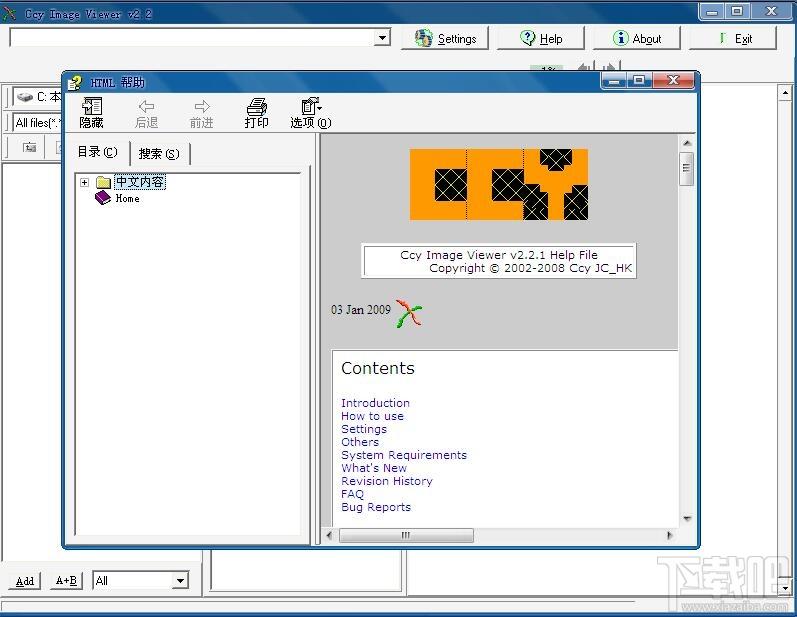Click the red-green Ccy icon beside date

click(409, 313)
